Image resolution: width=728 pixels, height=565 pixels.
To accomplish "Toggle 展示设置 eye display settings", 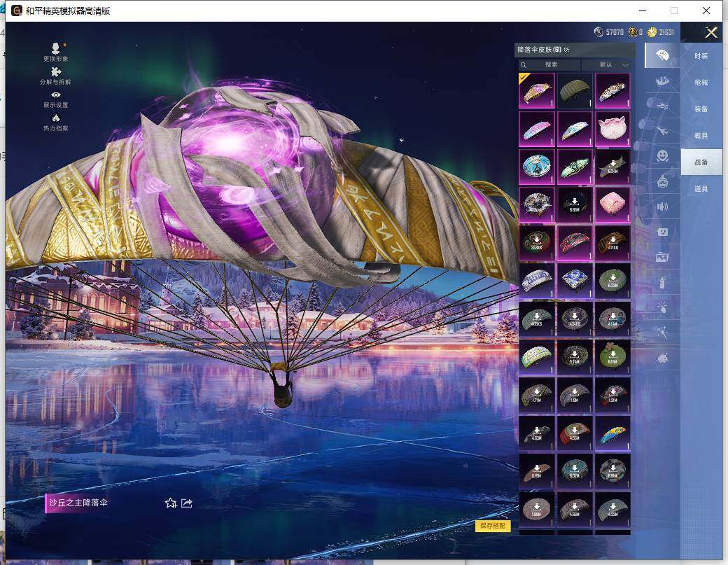I will click(56, 99).
